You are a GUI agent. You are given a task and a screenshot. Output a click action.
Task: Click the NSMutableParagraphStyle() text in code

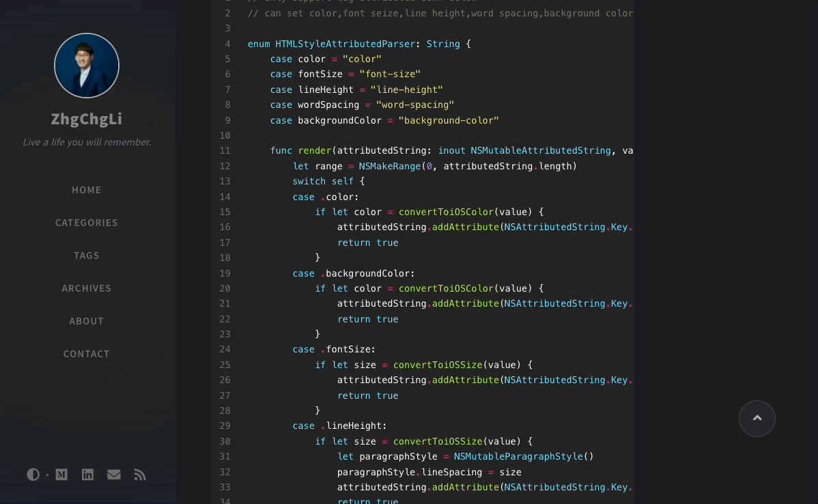pos(524,456)
